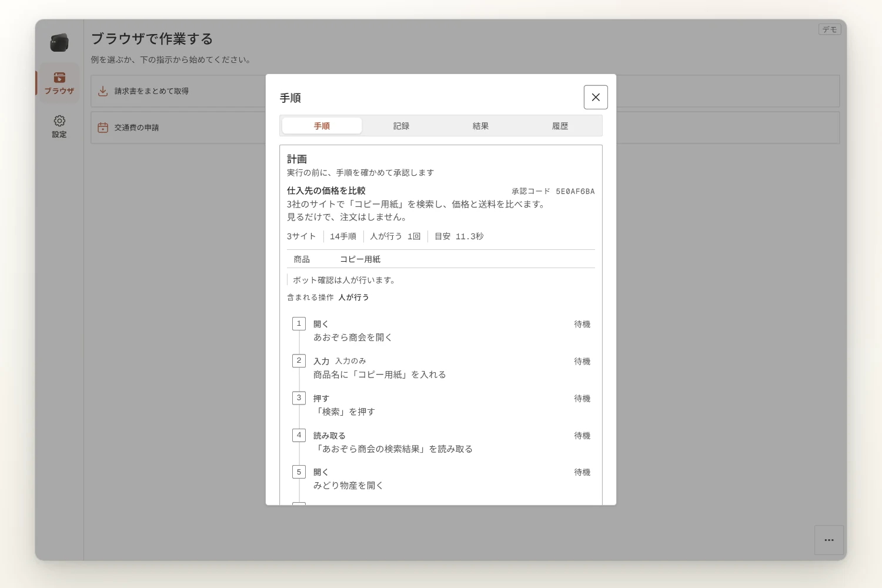Open the 履歴 tab

coord(560,126)
